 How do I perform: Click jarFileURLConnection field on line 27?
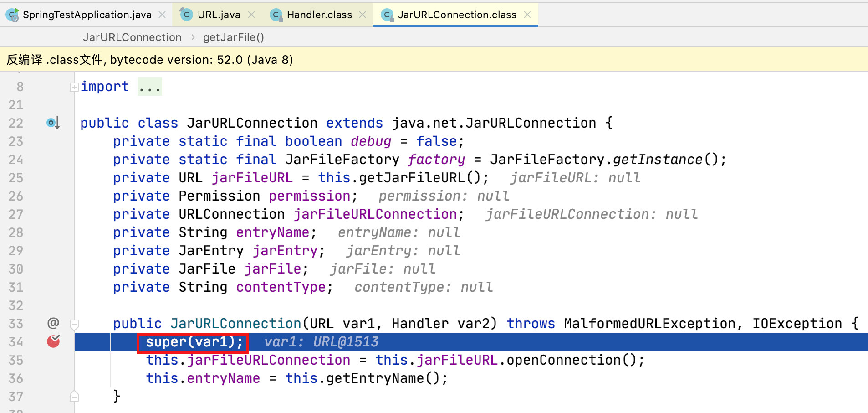pyautogui.click(x=375, y=214)
